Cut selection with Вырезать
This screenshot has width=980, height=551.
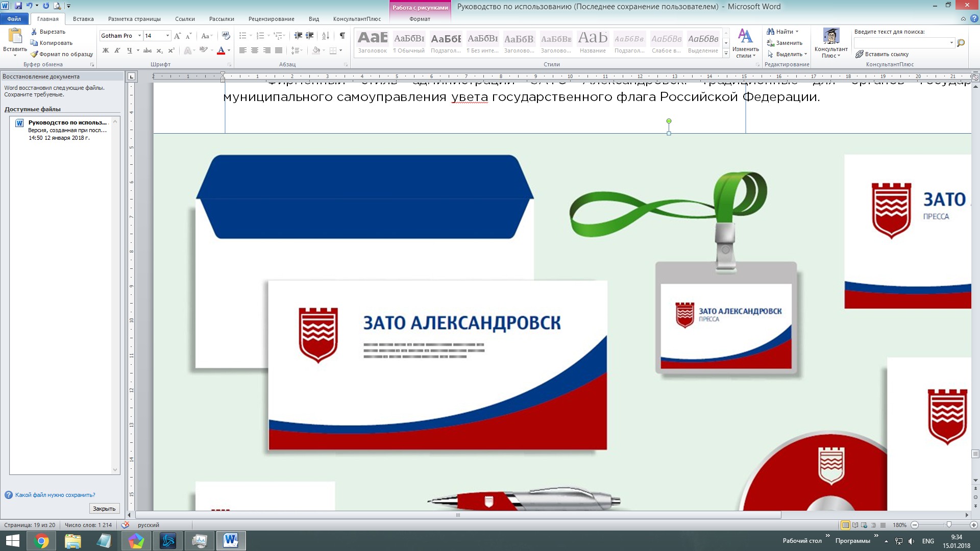pos(48,32)
